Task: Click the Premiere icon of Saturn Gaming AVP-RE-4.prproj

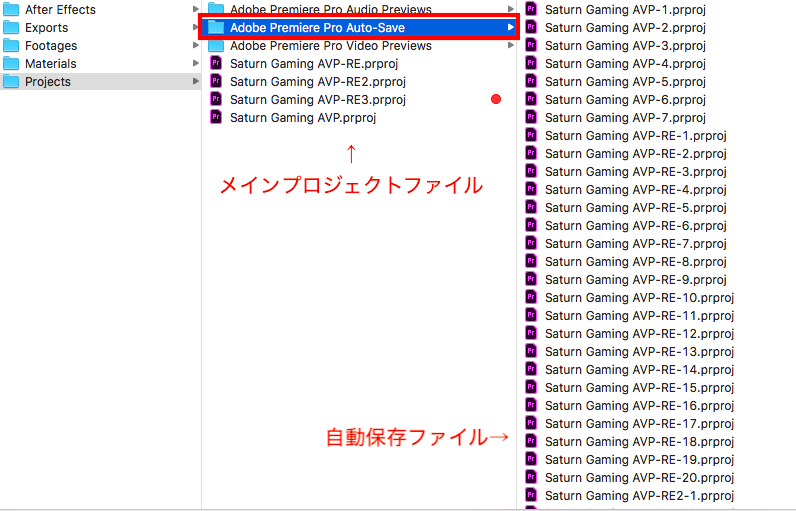Action: tap(531, 189)
